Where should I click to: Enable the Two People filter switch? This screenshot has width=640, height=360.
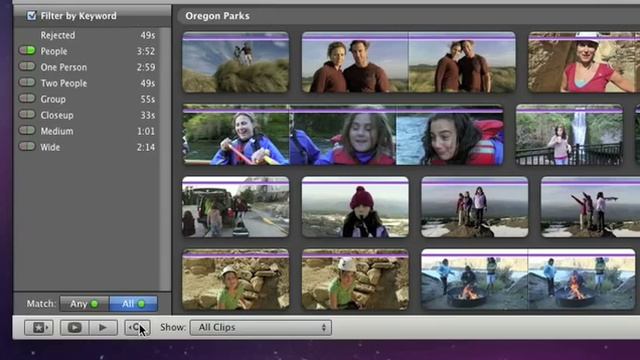(x=27, y=82)
